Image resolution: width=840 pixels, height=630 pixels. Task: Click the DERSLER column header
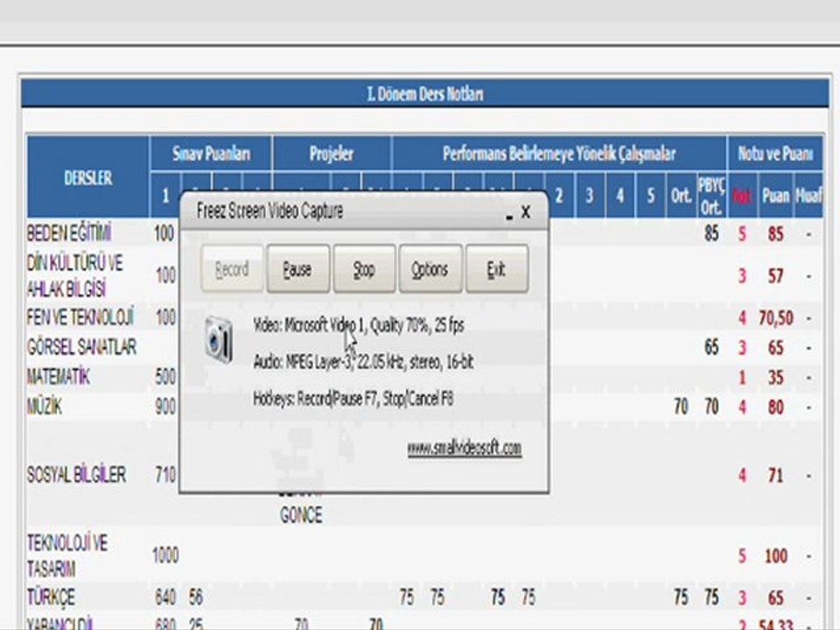click(x=87, y=178)
